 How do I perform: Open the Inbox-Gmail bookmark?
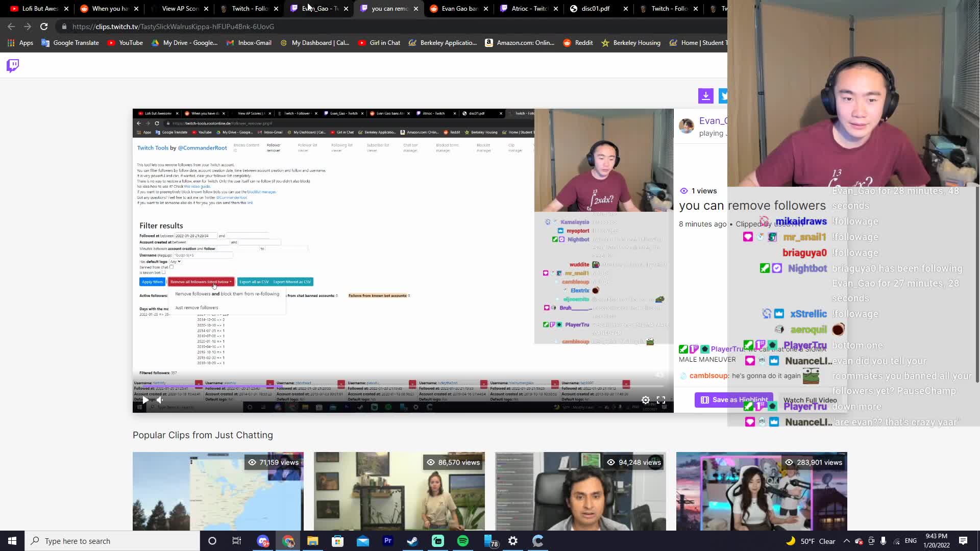tap(249, 43)
